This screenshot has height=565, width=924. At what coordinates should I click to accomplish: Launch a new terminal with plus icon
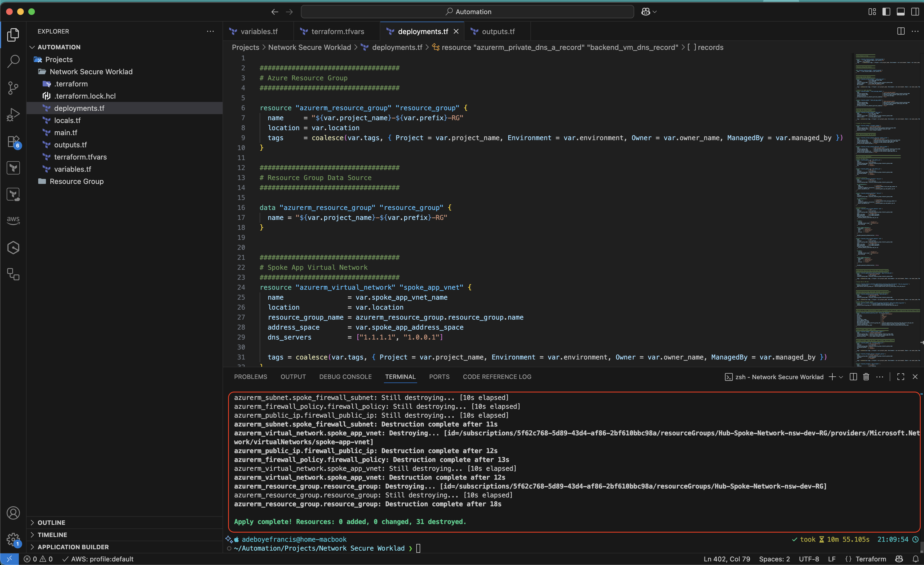point(832,377)
